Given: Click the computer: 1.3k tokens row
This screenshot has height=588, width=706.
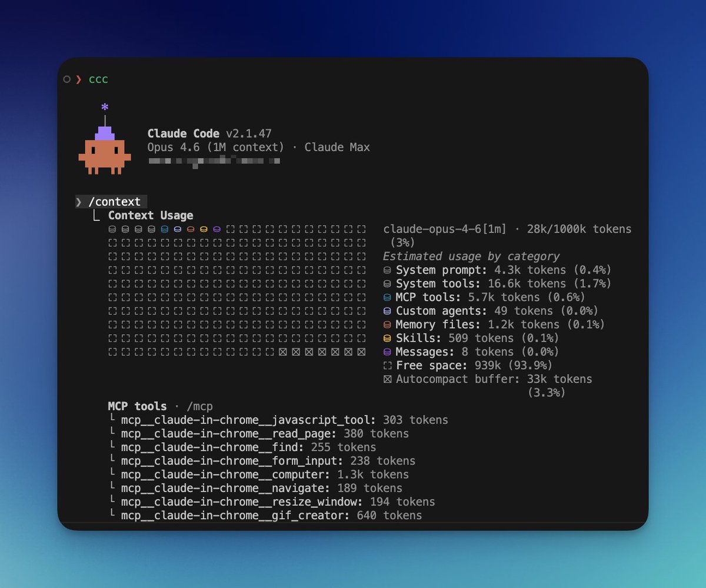Looking at the screenshot, I should (x=259, y=475).
